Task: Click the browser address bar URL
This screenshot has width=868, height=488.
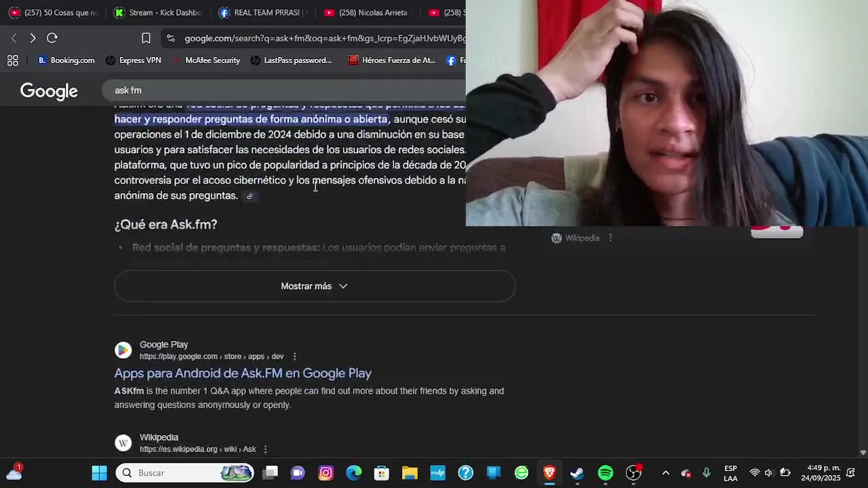Action: [x=324, y=39]
